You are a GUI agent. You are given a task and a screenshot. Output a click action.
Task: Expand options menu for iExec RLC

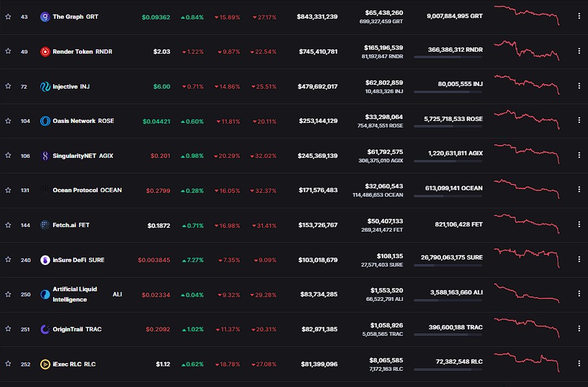pos(579,364)
